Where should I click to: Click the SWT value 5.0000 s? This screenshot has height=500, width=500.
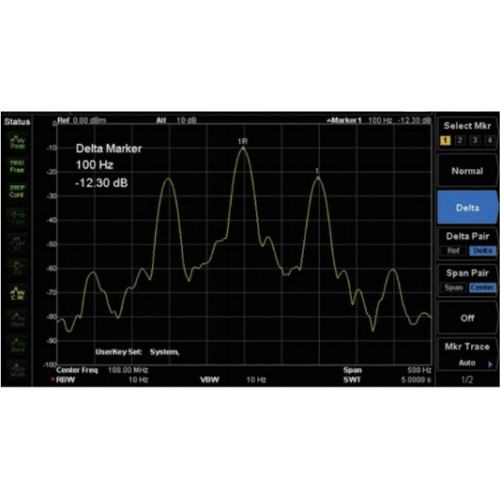click(416, 380)
